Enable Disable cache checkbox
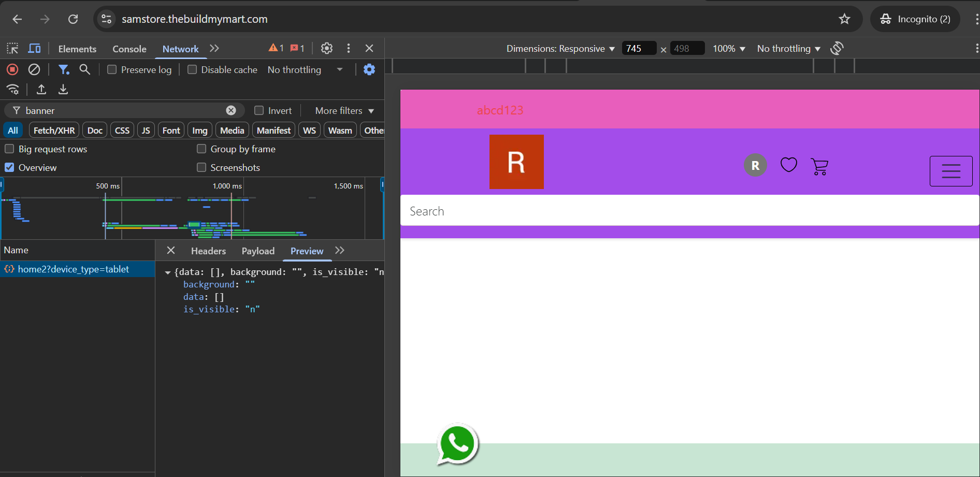Screen dimensions: 980x477 (x=192, y=69)
